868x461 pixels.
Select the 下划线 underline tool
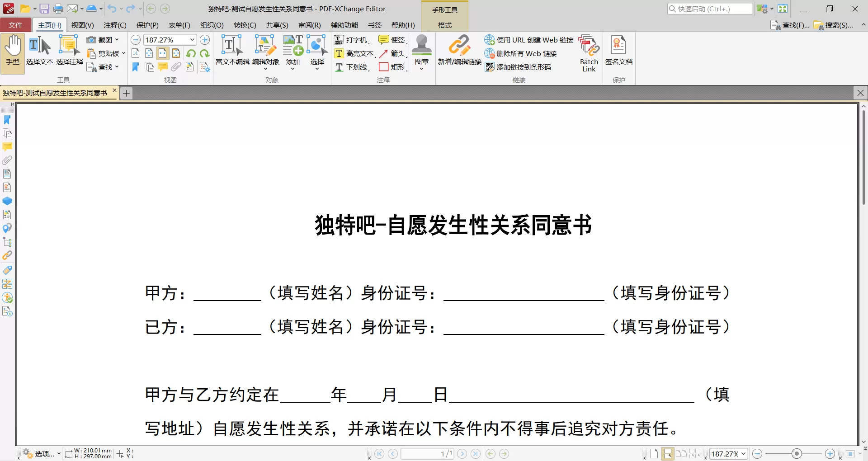click(353, 67)
